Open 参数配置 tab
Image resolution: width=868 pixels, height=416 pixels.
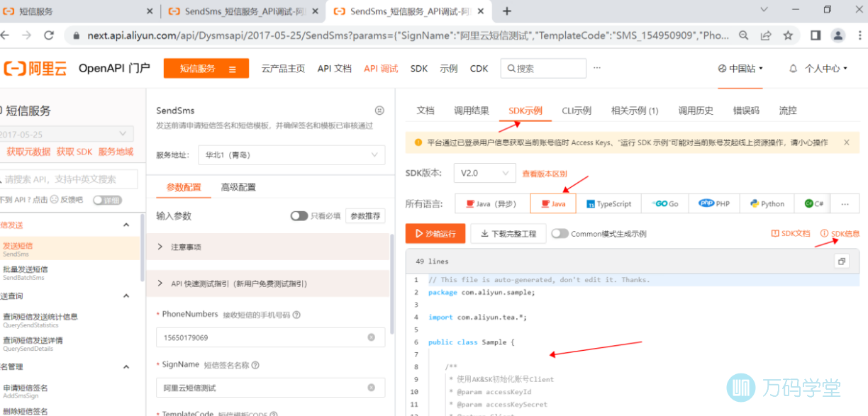(184, 187)
